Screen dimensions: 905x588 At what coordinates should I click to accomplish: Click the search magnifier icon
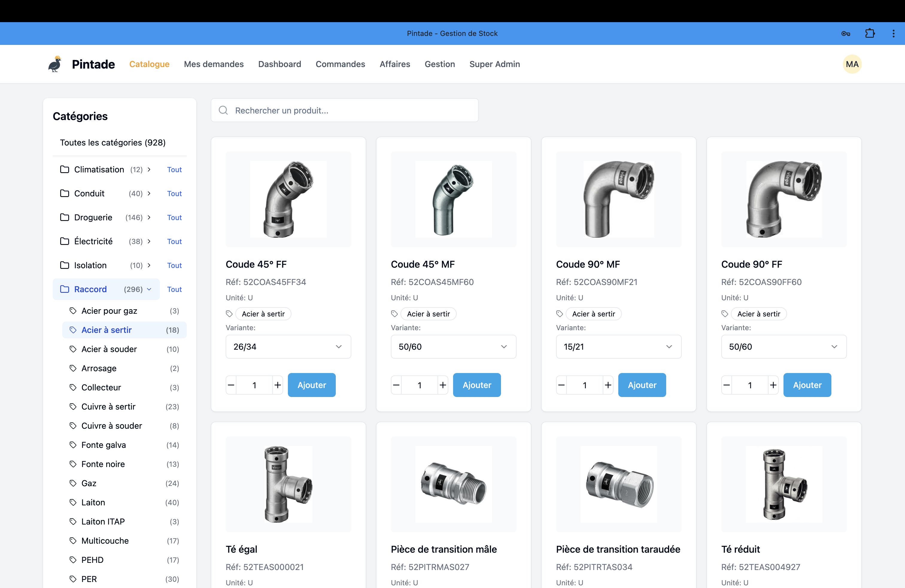(x=223, y=110)
